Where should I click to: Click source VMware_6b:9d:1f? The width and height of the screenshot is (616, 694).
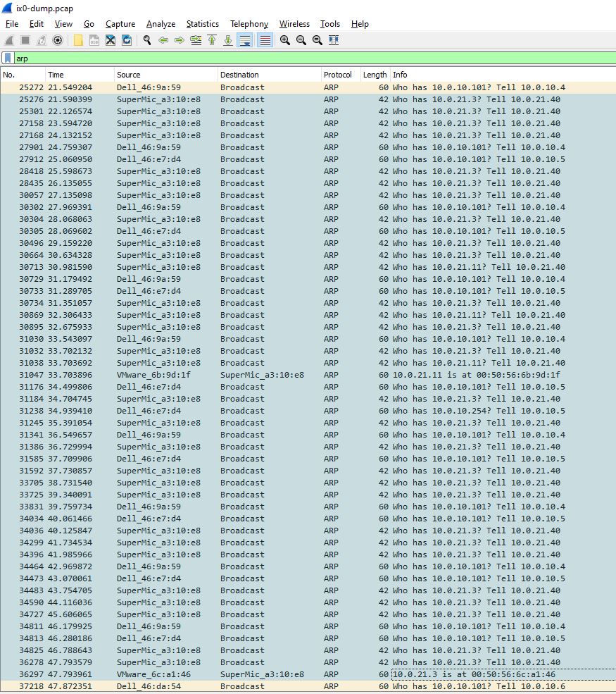click(x=153, y=375)
